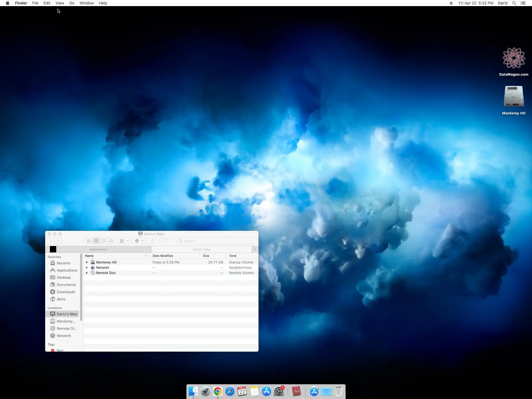Open the Action gear dropdown menu

click(139, 241)
